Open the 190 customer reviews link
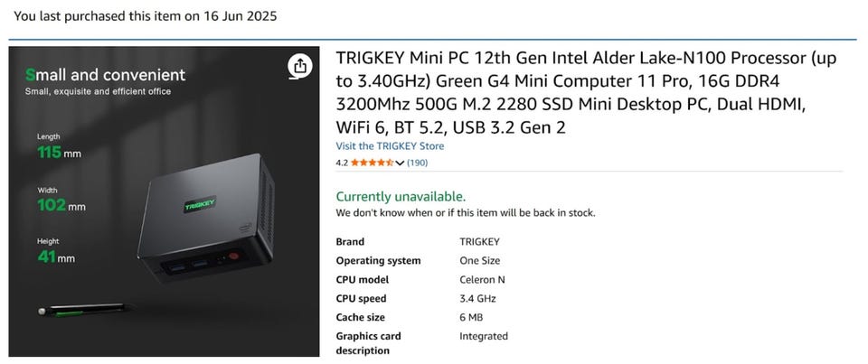Viewport: 868px width, 364px height. click(x=417, y=163)
